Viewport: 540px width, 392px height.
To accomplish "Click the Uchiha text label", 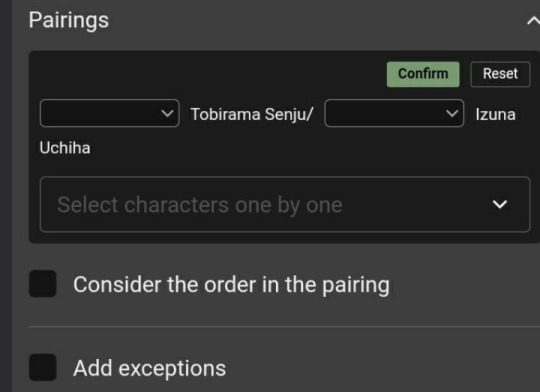I will click(x=65, y=148).
